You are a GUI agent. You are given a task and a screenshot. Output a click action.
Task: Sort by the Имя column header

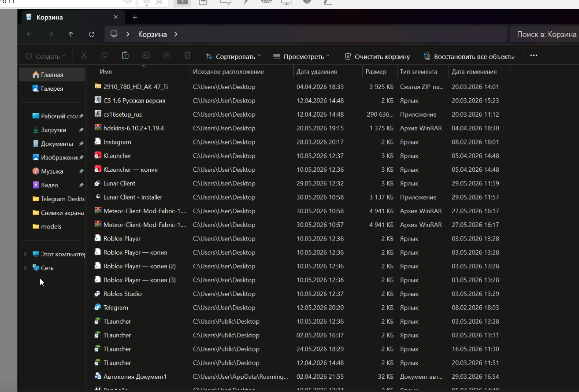tap(106, 72)
